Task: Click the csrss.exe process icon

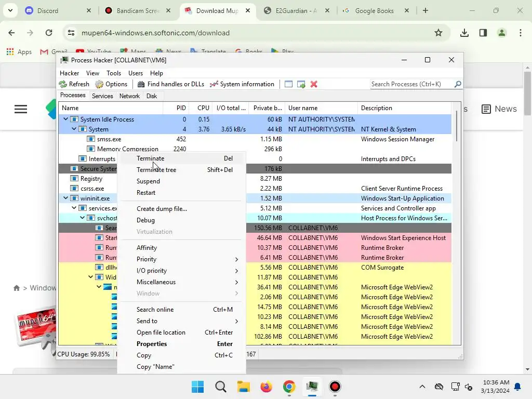Action: pos(74,188)
